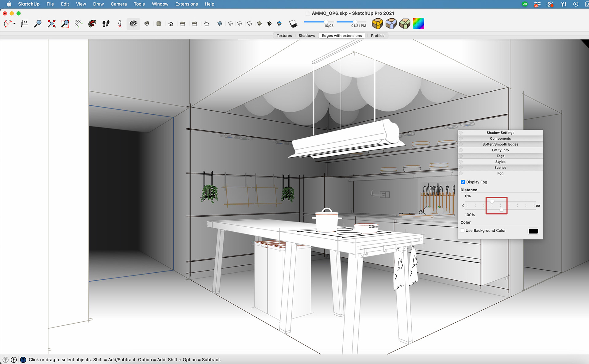
Task: Open the Help menu
Action: (x=210, y=4)
